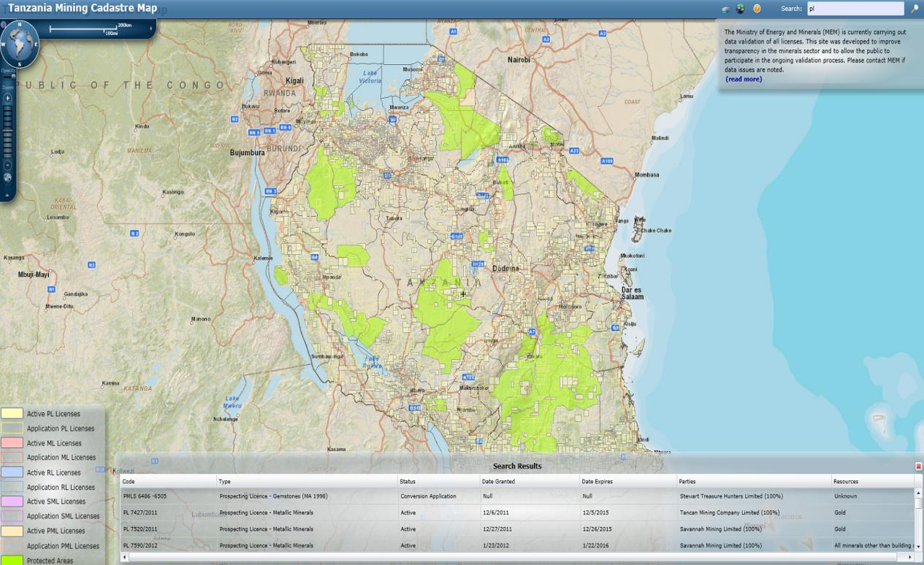Click the Dar es Salaam label on map
This screenshot has height=565, width=924.
(x=633, y=293)
